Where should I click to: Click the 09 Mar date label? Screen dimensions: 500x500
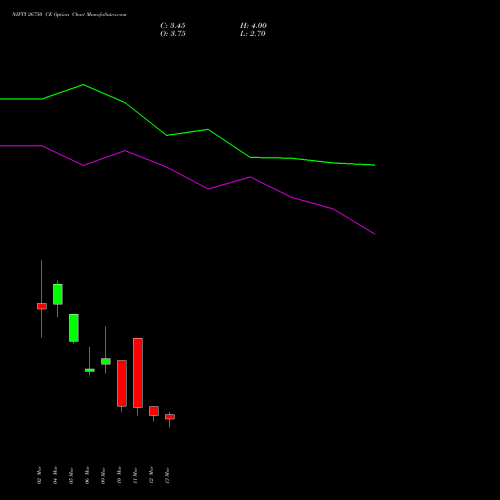coord(103,475)
